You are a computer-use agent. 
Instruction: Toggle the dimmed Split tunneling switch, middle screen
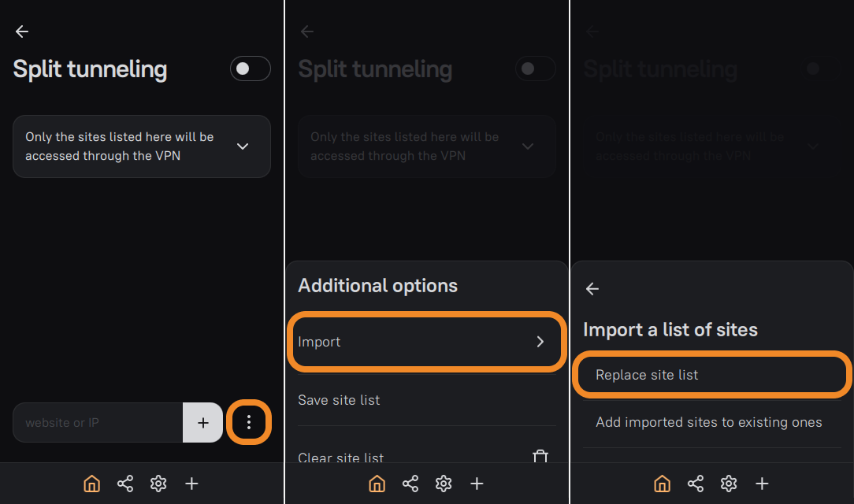[x=535, y=69]
